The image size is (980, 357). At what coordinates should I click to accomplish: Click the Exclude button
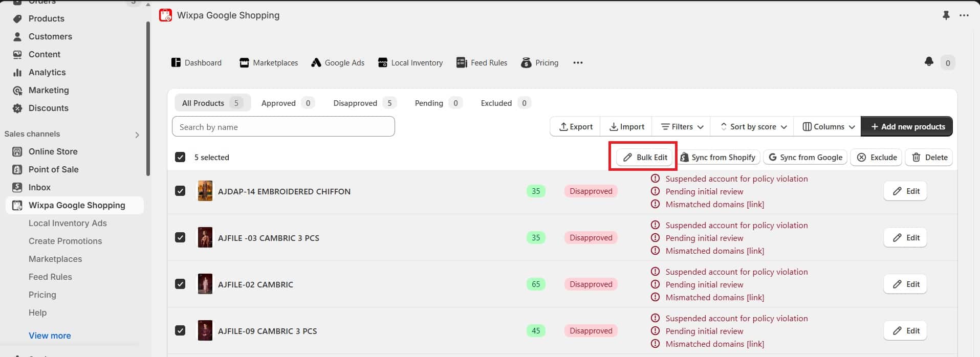coord(877,157)
